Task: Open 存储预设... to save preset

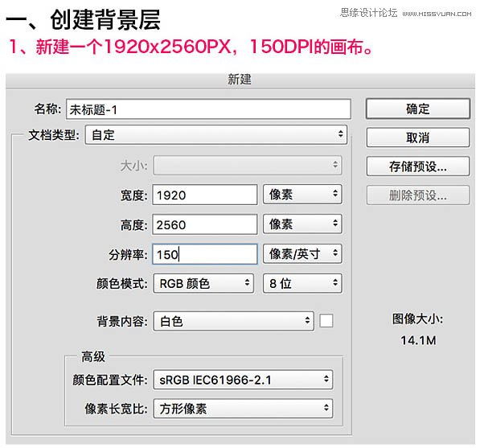Action: click(x=417, y=166)
